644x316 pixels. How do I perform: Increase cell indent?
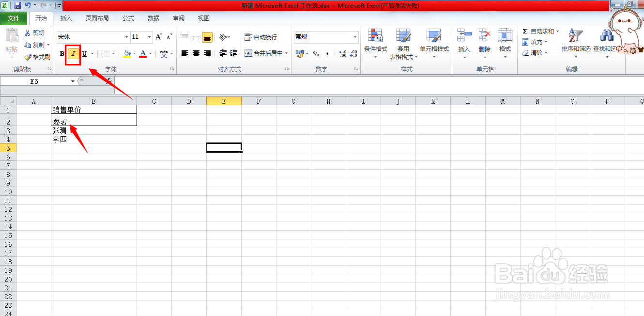(x=234, y=53)
